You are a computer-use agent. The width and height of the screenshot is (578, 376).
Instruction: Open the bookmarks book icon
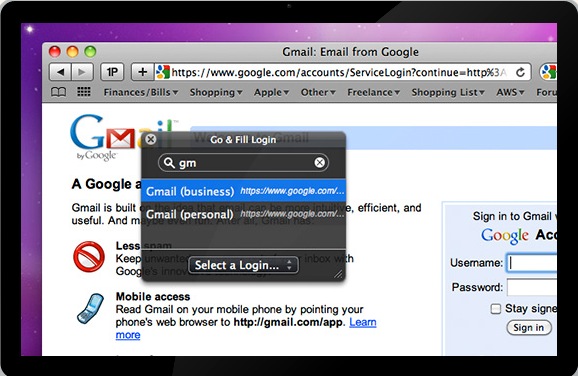pos(58,92)
